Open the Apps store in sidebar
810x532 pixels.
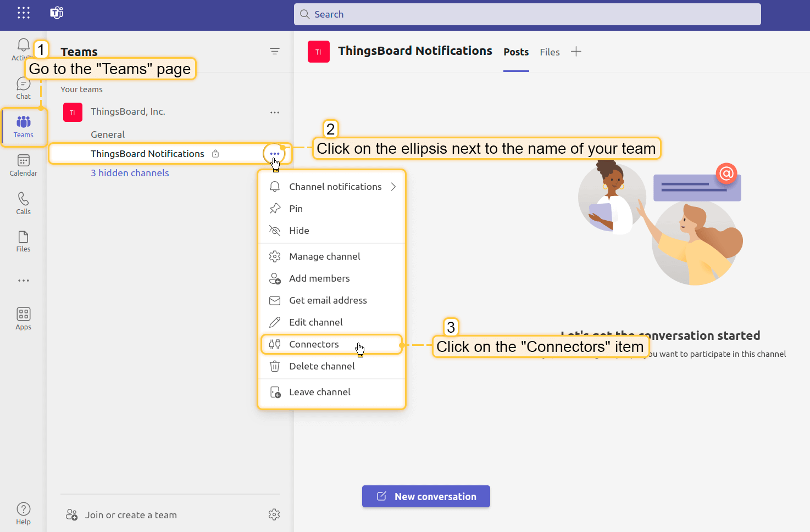[x=23, y=319]
